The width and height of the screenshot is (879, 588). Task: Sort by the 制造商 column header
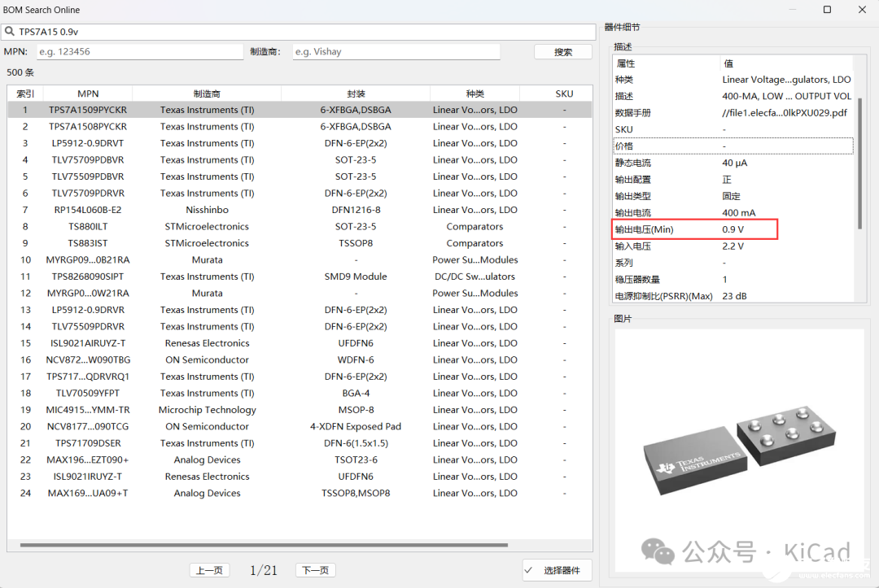click(x=207, y=94)
